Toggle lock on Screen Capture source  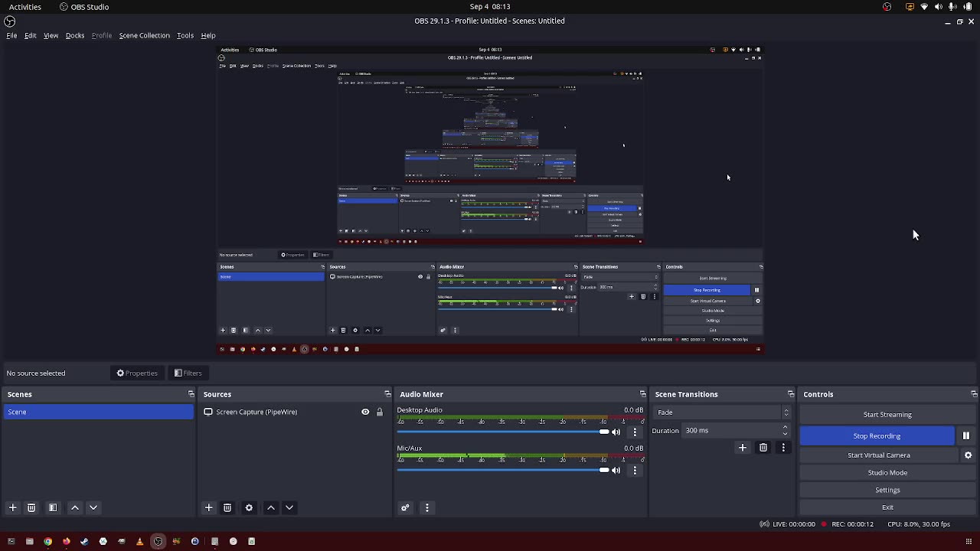(379, 412)
